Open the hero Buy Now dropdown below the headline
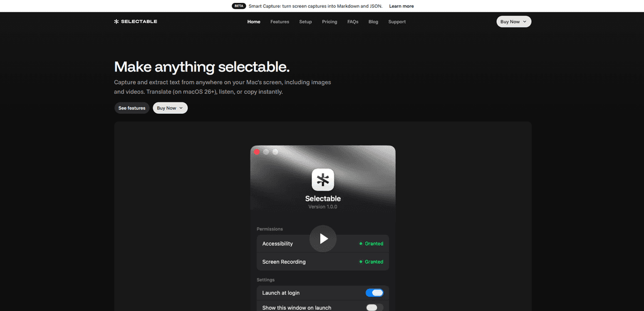The height and width of the screenshot is (311, 644). pos(170,108)
